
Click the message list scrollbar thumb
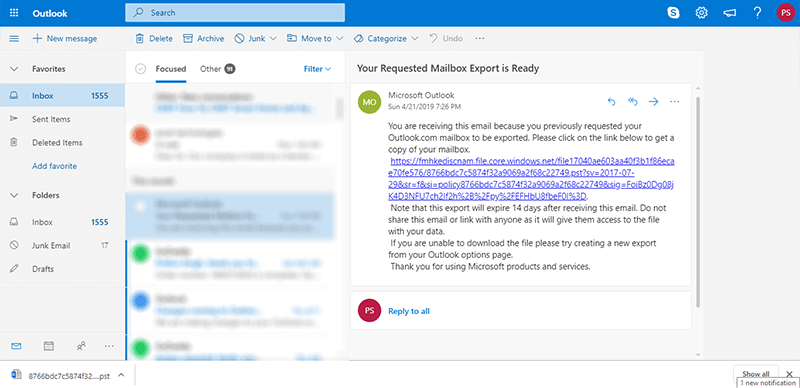339,108
